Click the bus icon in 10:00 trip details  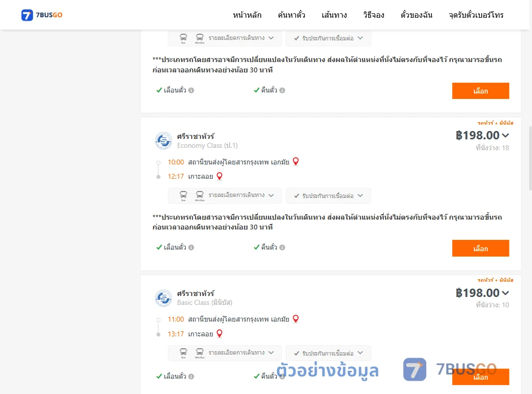click(x=183, y=196)
